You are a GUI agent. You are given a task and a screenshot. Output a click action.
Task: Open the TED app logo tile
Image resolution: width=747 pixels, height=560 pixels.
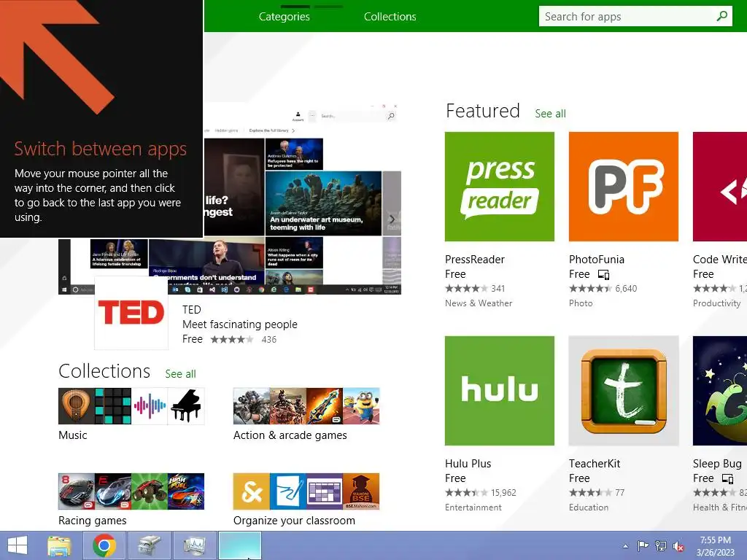(x=131, y=313)
